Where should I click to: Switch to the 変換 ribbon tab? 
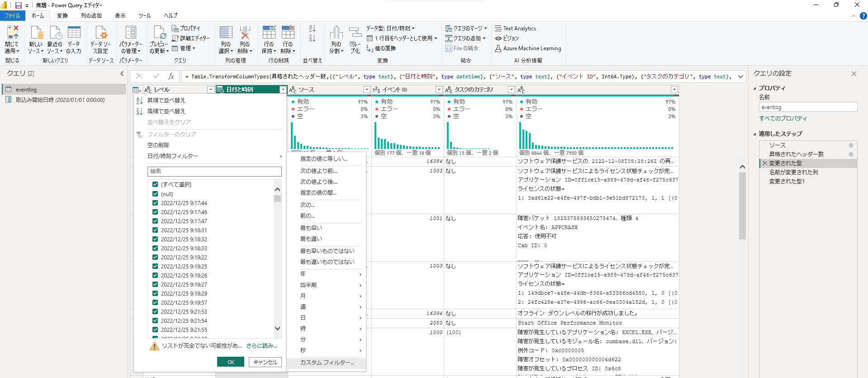click(62, 16)
